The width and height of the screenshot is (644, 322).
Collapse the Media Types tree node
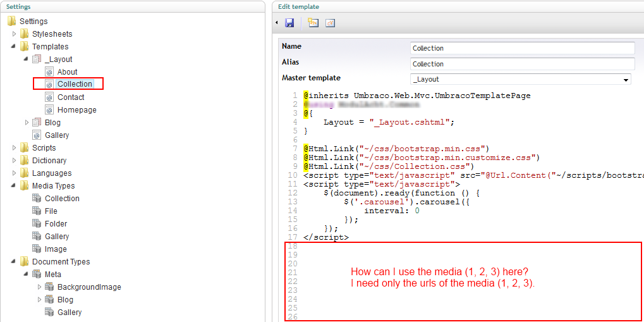pos(15,186)
